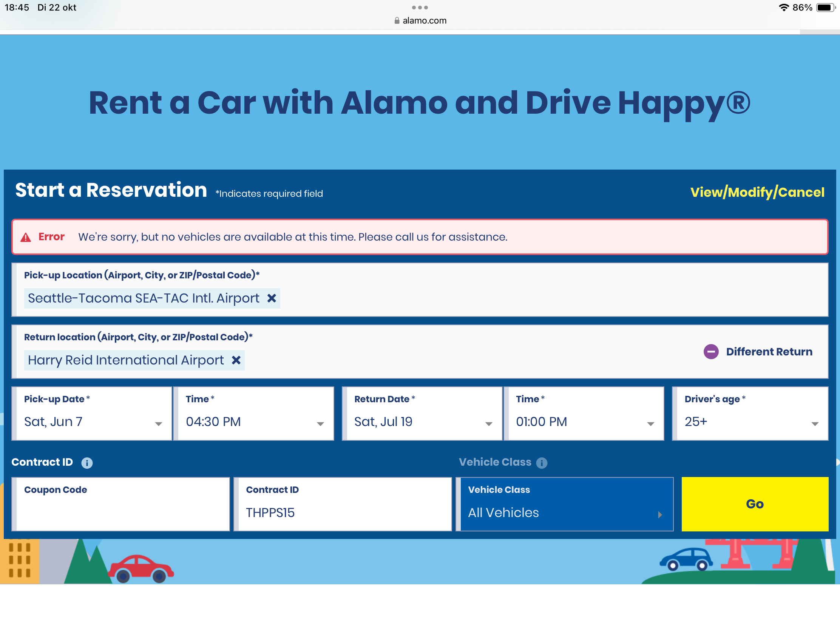
Task: Toggle the purple minus Different Return icon
Action: 711,352
